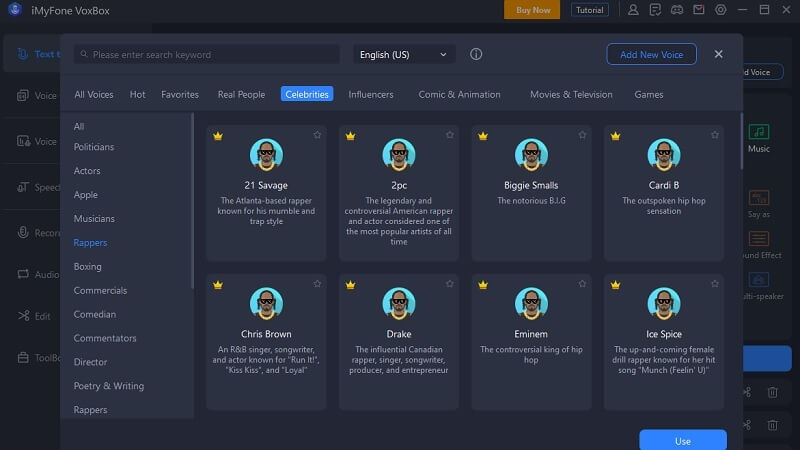Select the Celebrities tab
This screenshot has width=800, height=450.
307,94
